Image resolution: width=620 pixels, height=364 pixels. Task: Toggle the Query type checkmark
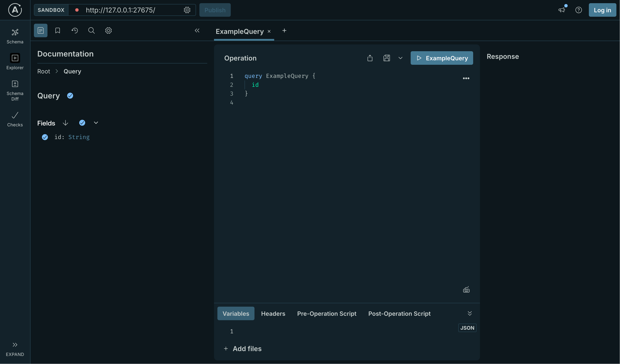tap(70, 96)
